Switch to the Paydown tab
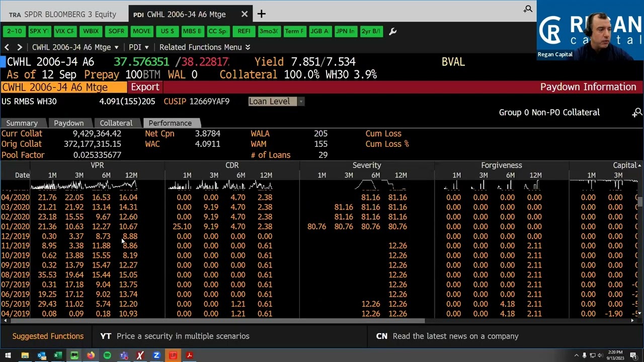The height and width of the screenshot is (362, 644). 69,123
